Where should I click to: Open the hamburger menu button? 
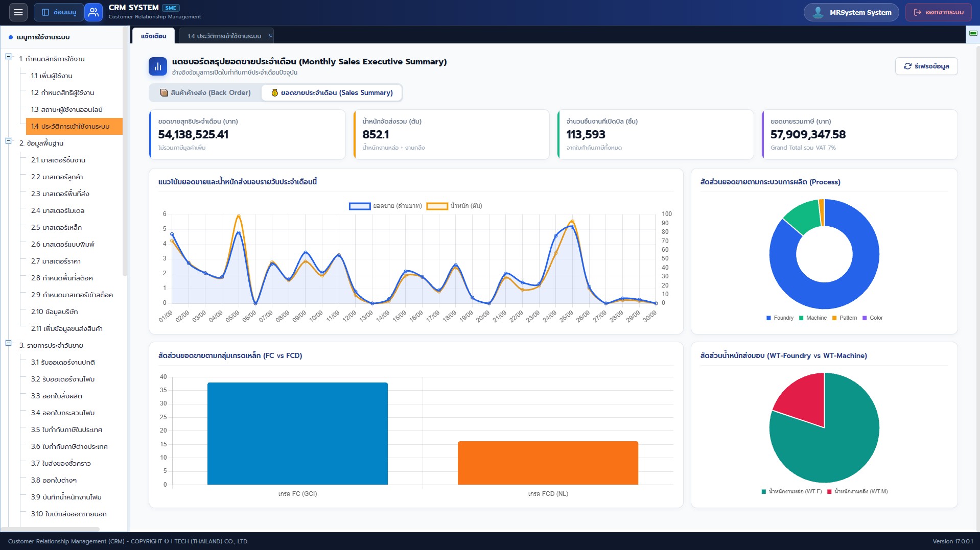18,12
